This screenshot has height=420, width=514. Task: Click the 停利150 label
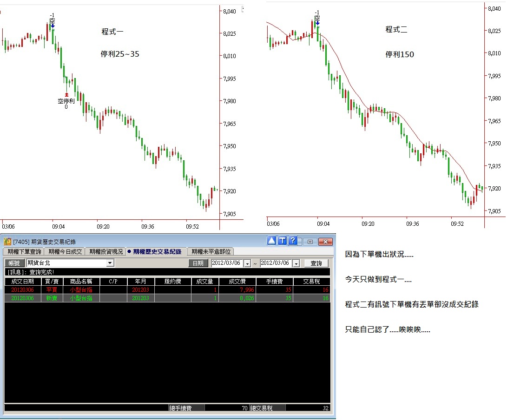(400, 54)
